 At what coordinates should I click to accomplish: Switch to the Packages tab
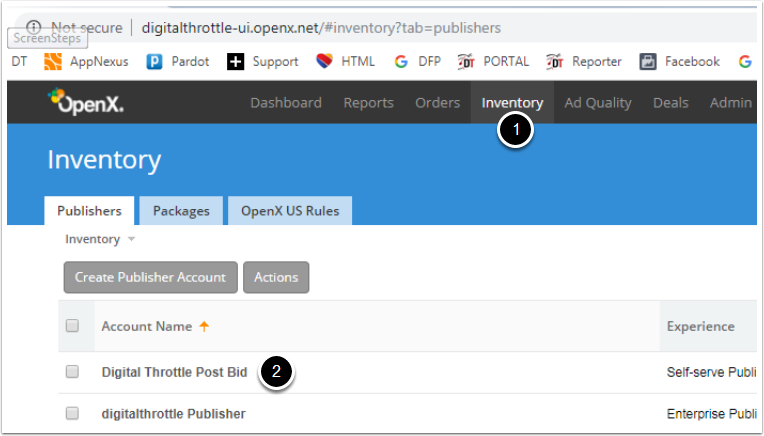pyautogui.click(x=181, y=211)
